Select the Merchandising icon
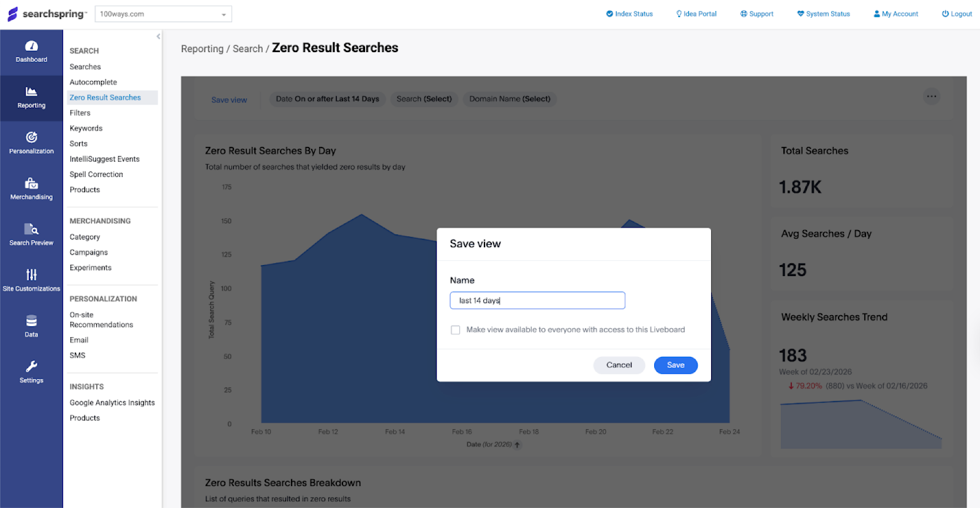980x508 pixels. coord(31,184)
